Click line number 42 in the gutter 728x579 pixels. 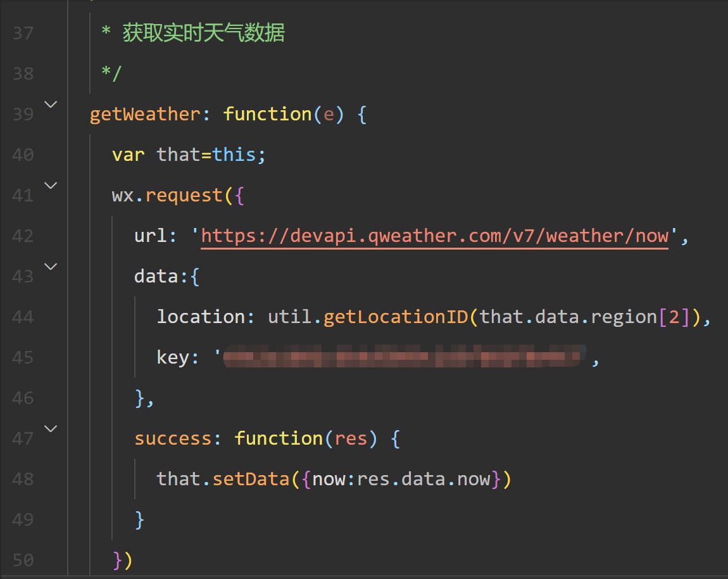(x=23, y=236)
